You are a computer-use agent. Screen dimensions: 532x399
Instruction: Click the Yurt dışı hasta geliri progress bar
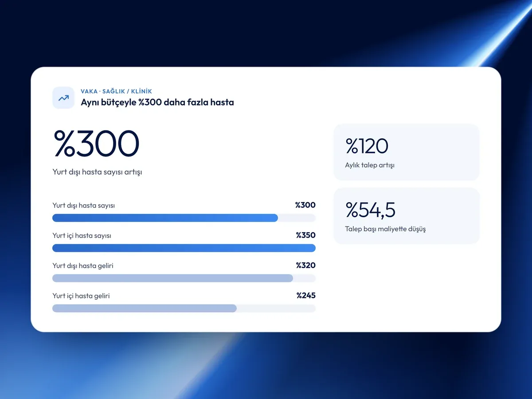(184, 278)
